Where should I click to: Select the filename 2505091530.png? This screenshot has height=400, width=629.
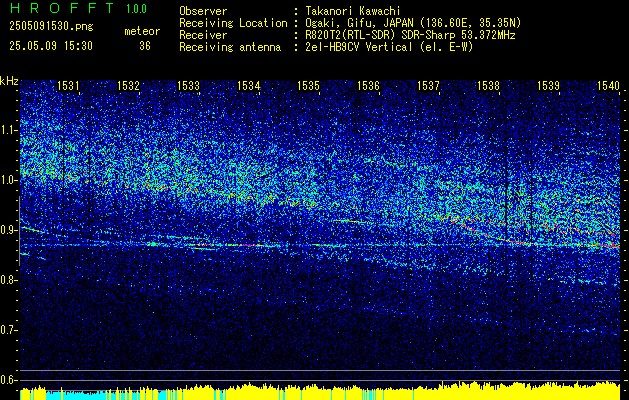pyautogui.click(x=51, y=27)
